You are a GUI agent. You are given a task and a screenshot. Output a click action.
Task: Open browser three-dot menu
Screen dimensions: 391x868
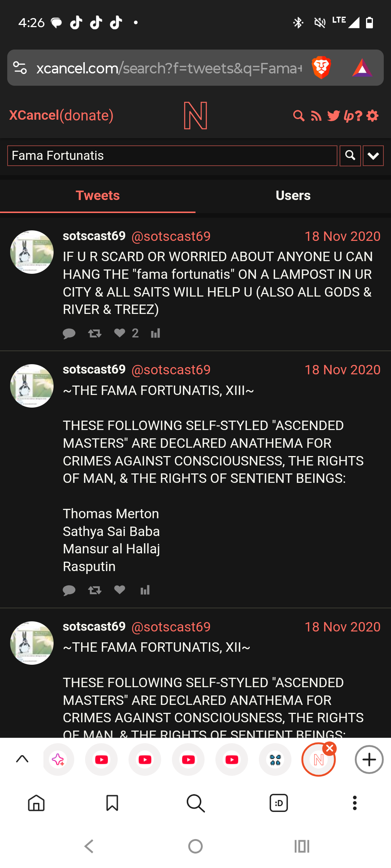click(355, 803)
